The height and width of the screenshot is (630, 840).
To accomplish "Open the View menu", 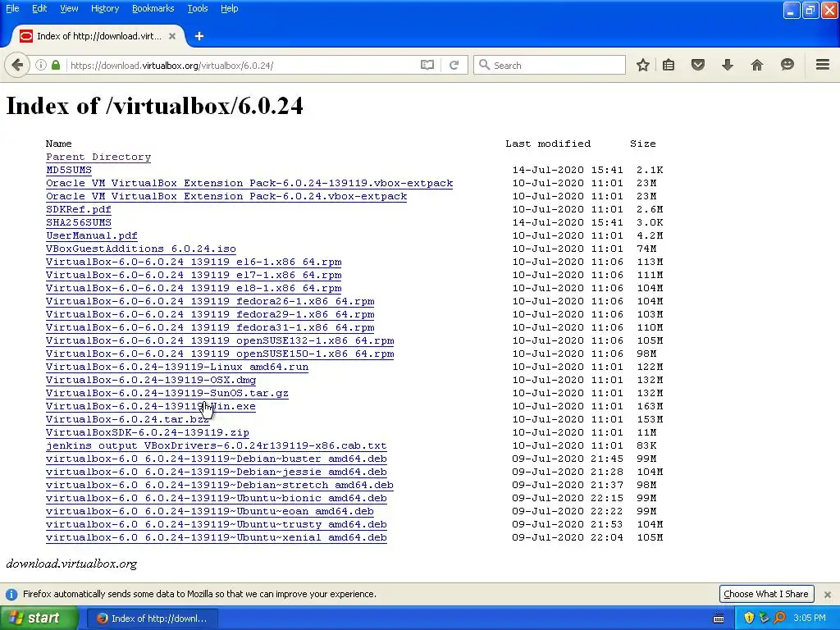I will tap(69, 8).
